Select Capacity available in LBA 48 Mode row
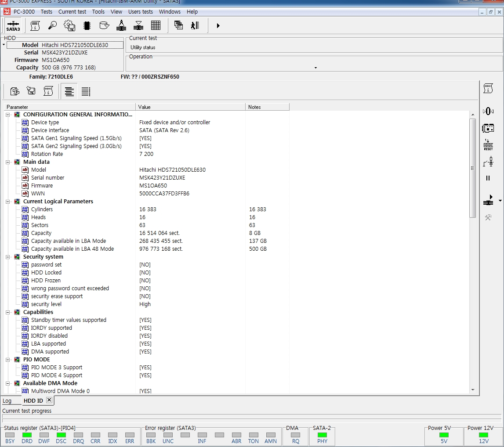Image resolution: width=504 pixels, height=447 pixels. 73,249
